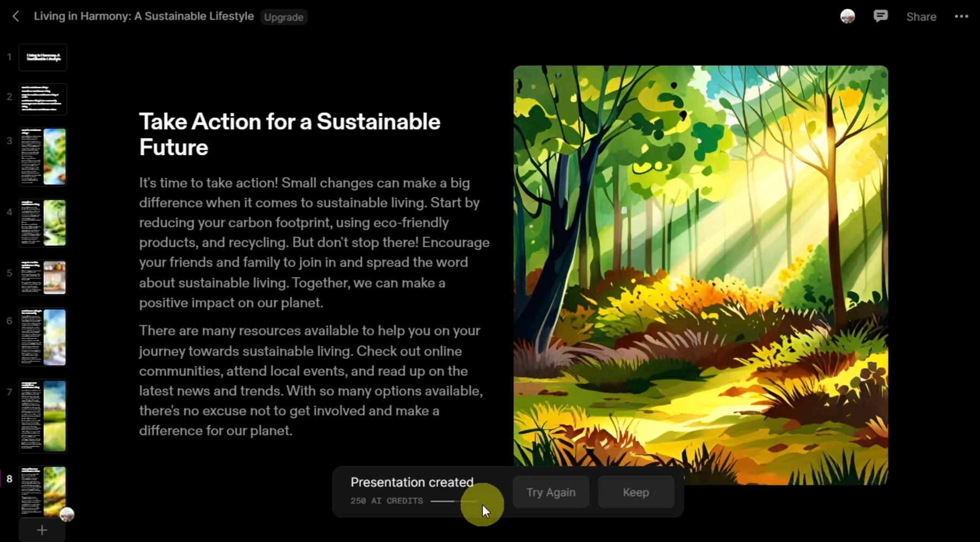Open the three-dot more options menu
The image size is (980, 542).
(x=961, y=17)
